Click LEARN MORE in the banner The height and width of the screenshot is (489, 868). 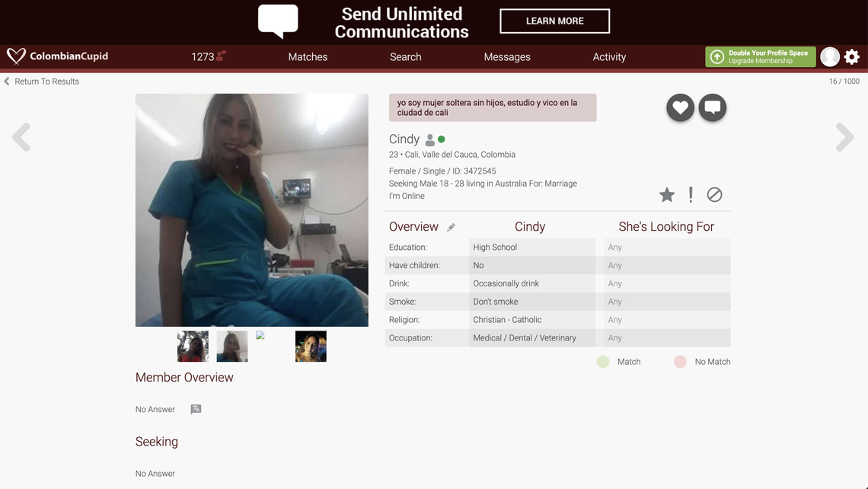pos(554,21)
